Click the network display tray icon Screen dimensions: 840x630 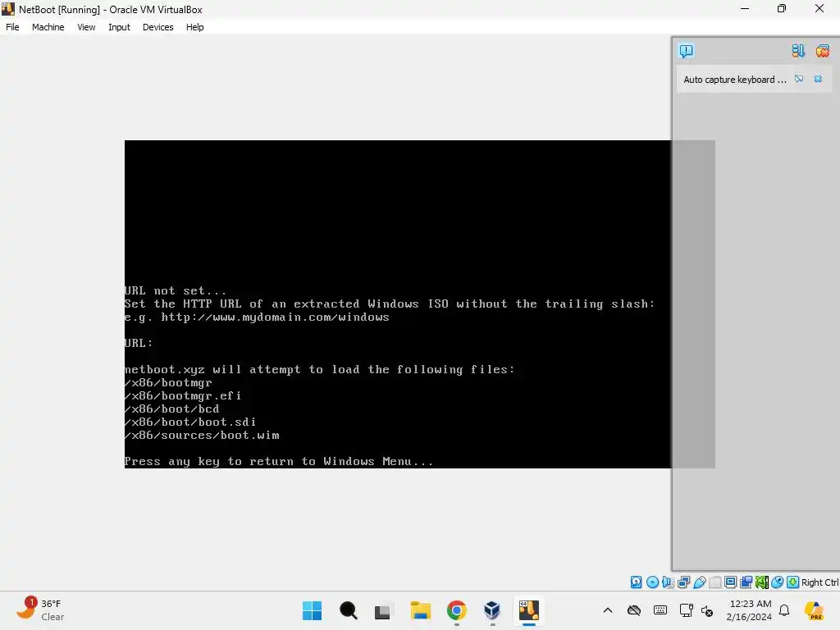tap(686, 610)
